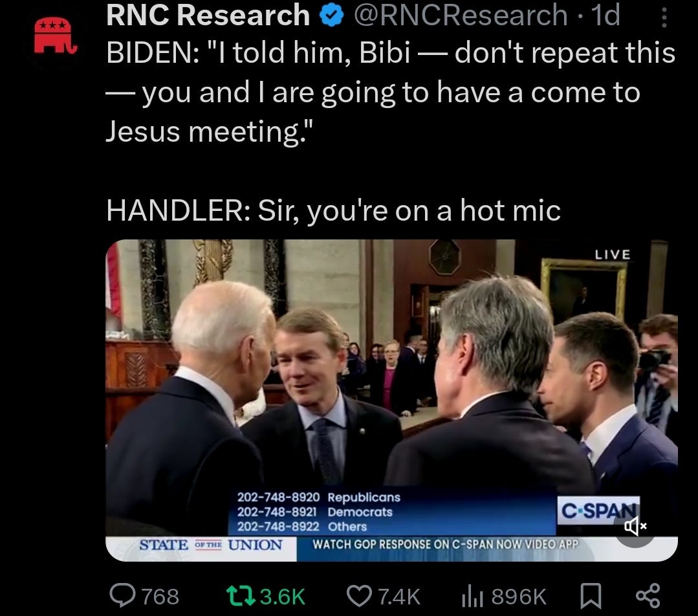
Task: Bookmark this tweet
Action: coord(591,596)
